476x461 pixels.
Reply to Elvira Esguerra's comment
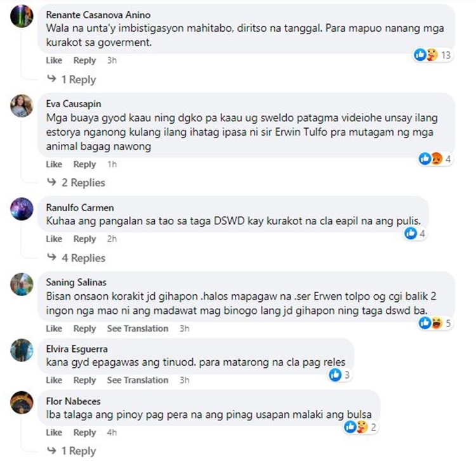pyautogui.click(x=84, y=380)
